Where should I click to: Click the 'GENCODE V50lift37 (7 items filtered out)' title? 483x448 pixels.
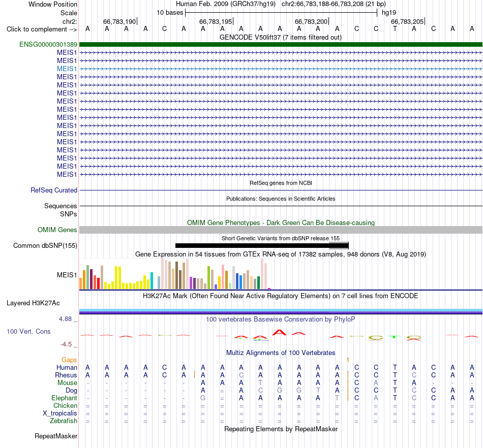(281, 37)
